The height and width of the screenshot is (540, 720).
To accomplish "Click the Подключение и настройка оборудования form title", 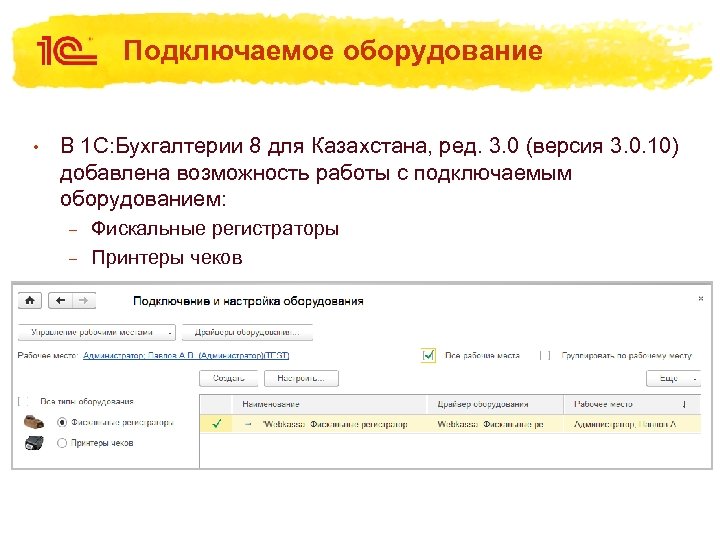I will (248, 301).
